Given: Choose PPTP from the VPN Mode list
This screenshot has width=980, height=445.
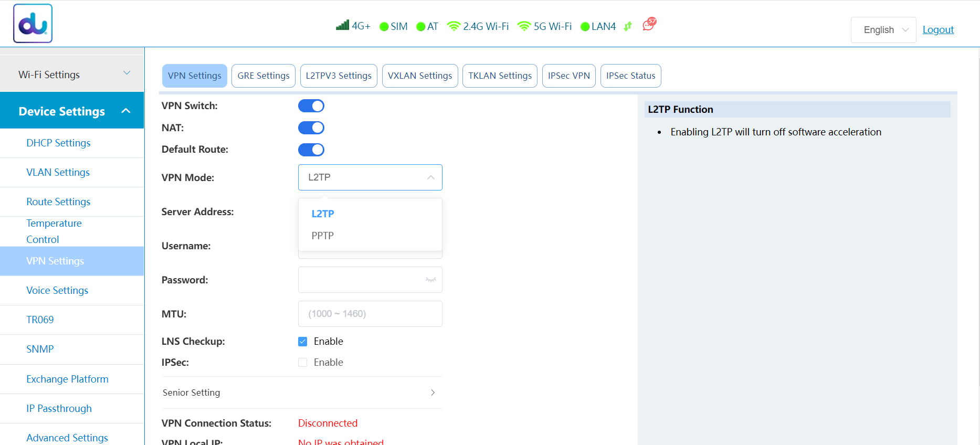Looking at the screenshot, I should (x=323, y=236).
